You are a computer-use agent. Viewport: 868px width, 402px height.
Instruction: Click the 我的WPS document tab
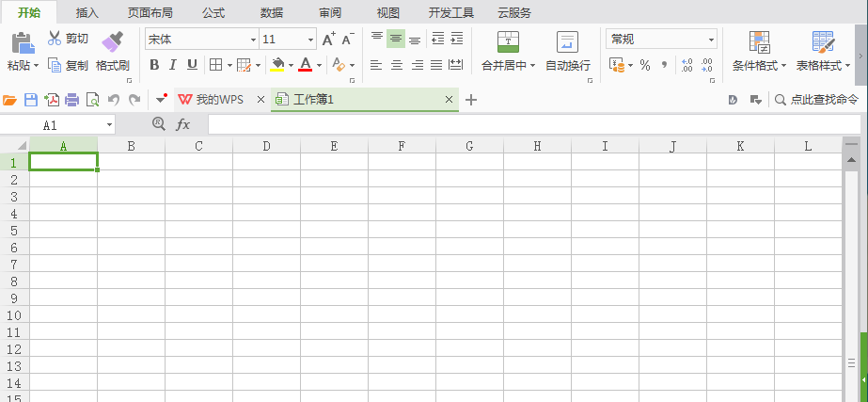[220, 100]
